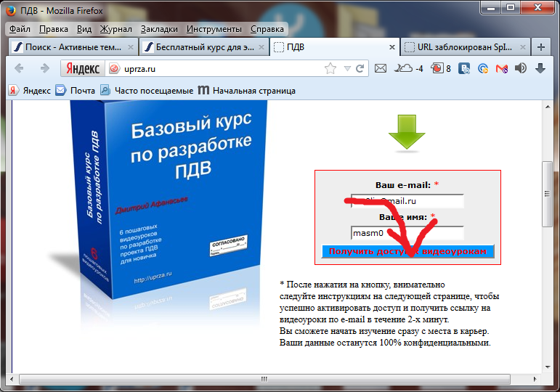Switch to the Поиск - Активные темы tab
The image size is (560, 392).
point(71,47)
